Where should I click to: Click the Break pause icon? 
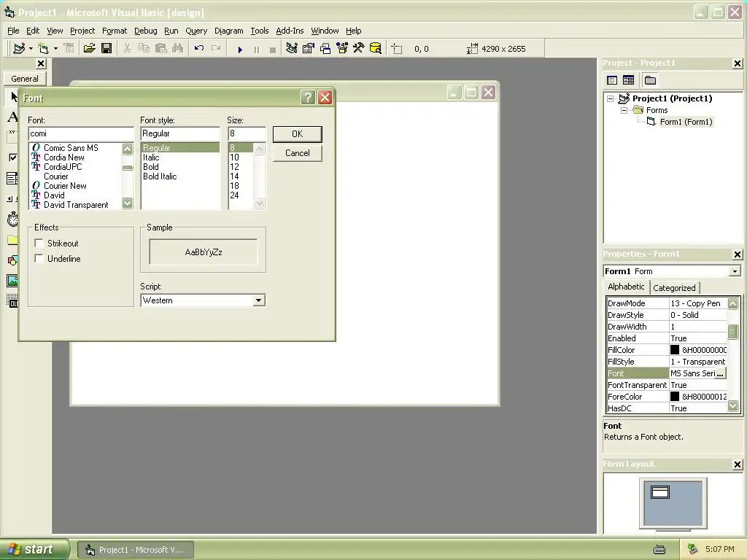tap(257, 49)
